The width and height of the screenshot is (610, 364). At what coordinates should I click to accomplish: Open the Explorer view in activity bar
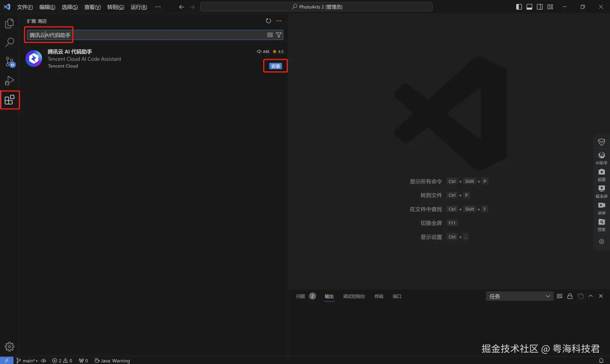[10, 24]
